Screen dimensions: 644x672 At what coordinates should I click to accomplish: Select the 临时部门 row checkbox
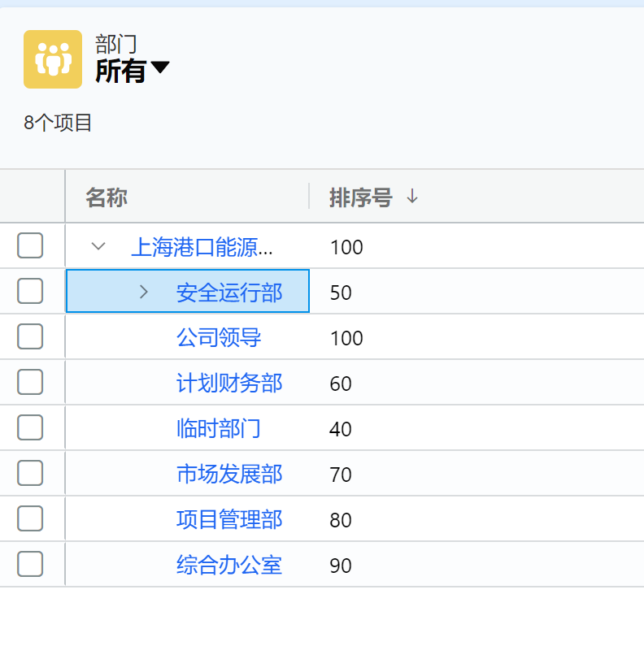pos(30,427)
